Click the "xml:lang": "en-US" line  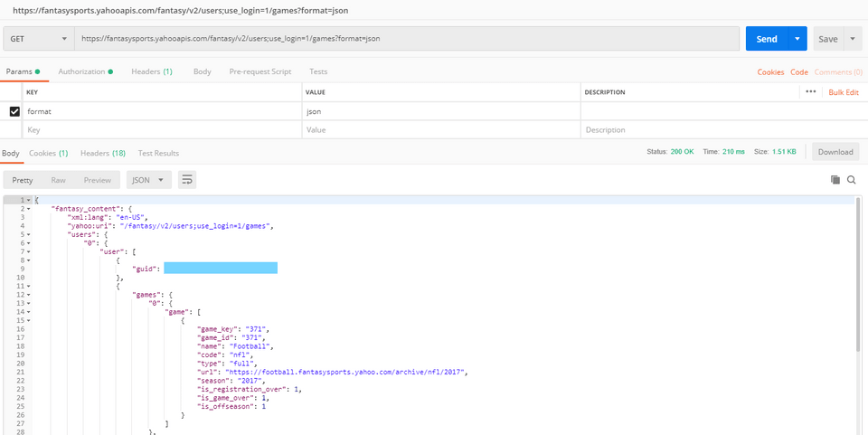(108, 217)
